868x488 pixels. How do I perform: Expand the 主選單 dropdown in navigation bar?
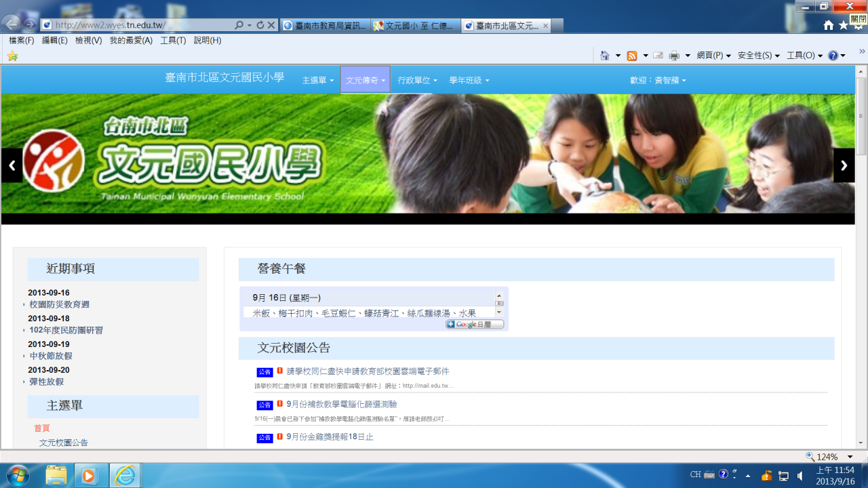tap(317, 80)
